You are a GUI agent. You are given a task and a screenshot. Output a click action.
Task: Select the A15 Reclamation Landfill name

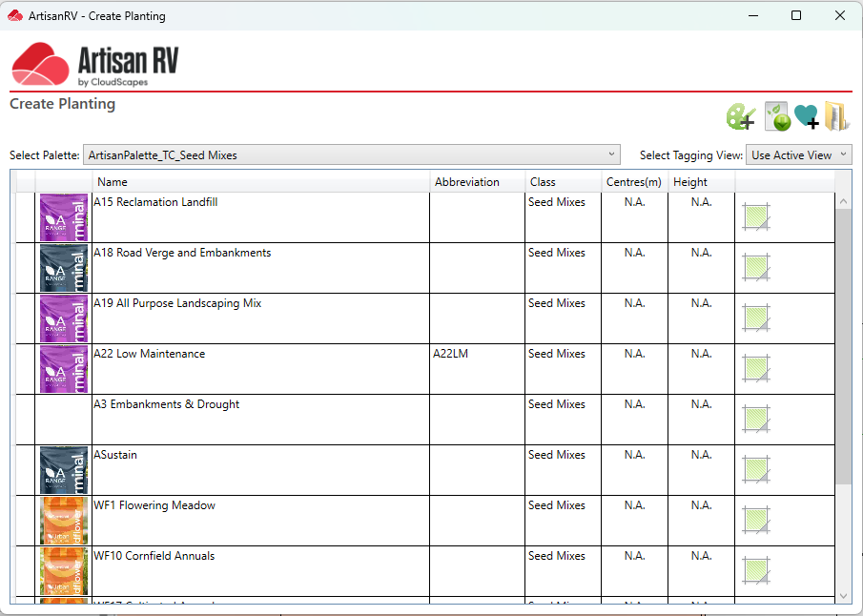point(155,202)
